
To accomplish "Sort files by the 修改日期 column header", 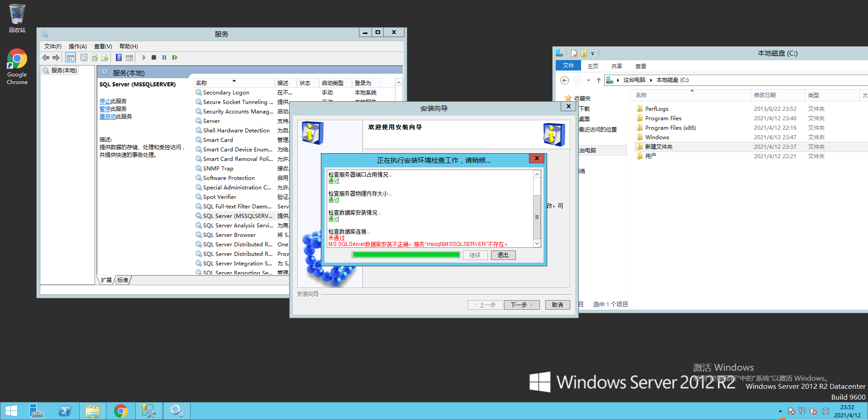I will (777, 95).
